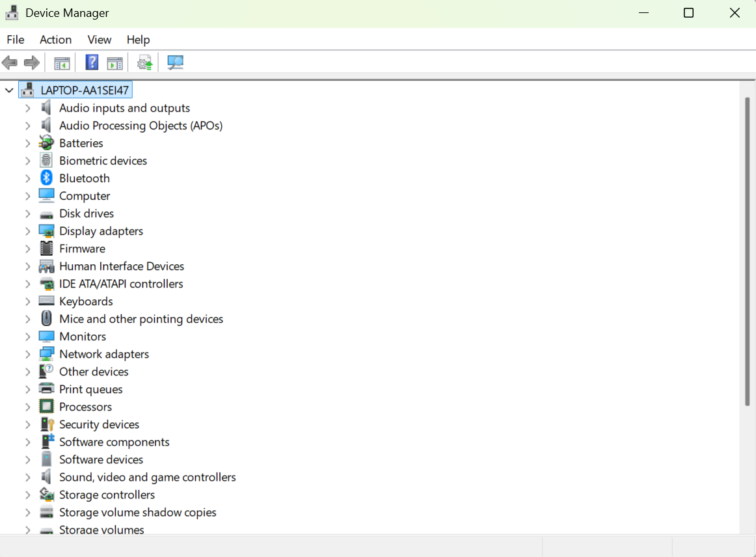756x557 pixels.
Task: Select the Bluetooth label
Action: [85, 178]
